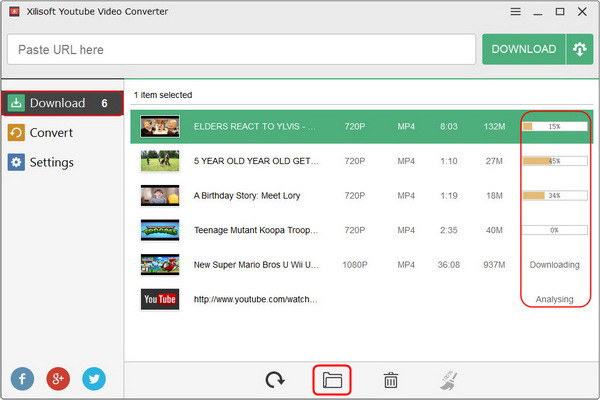
Task: Click the 45% progress bar
Action: (x=555, y=161)
